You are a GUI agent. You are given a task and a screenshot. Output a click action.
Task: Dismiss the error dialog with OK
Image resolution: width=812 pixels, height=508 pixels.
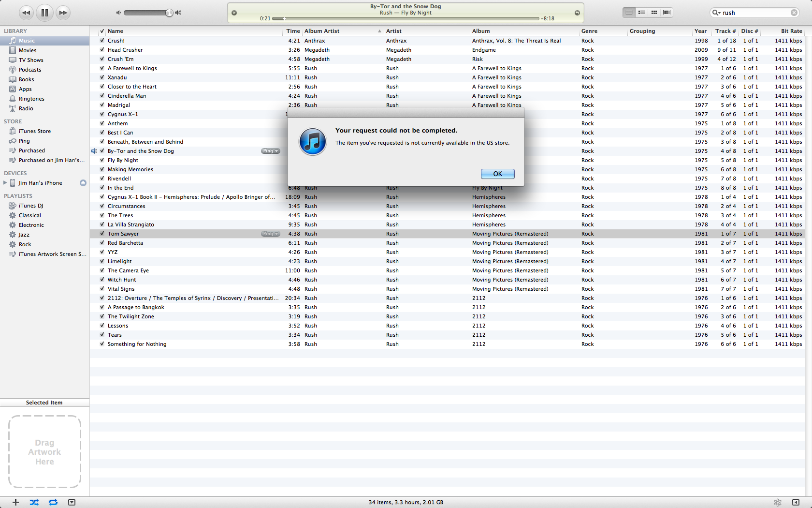pos(497,174)
